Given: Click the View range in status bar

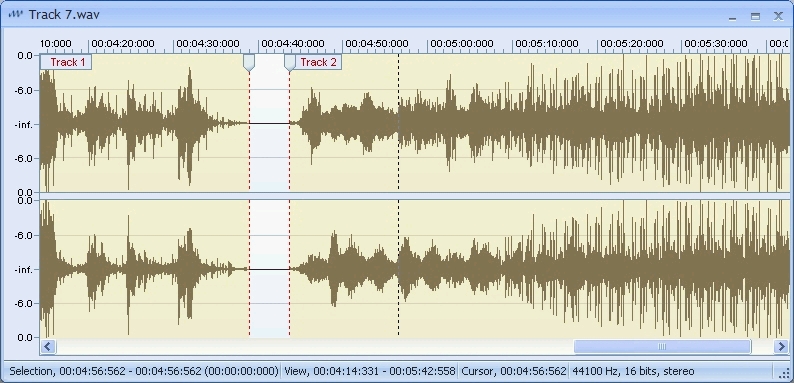Looking at the screenshot, I should [x=370, y=371].
